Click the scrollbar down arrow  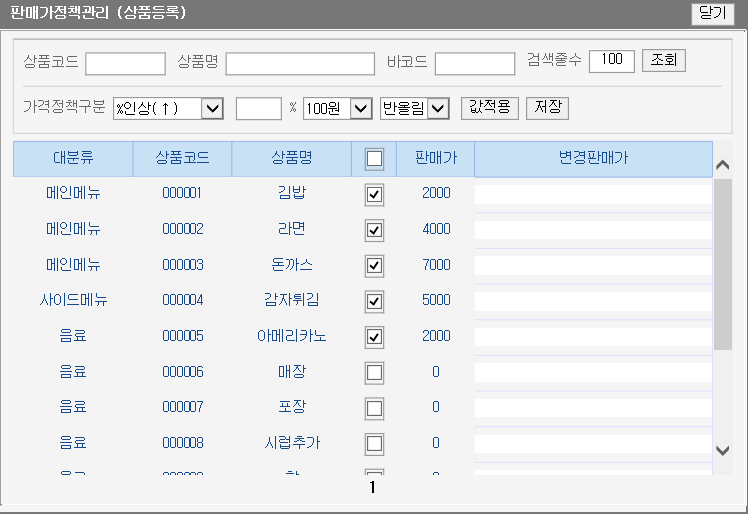[x=723, y=451]
